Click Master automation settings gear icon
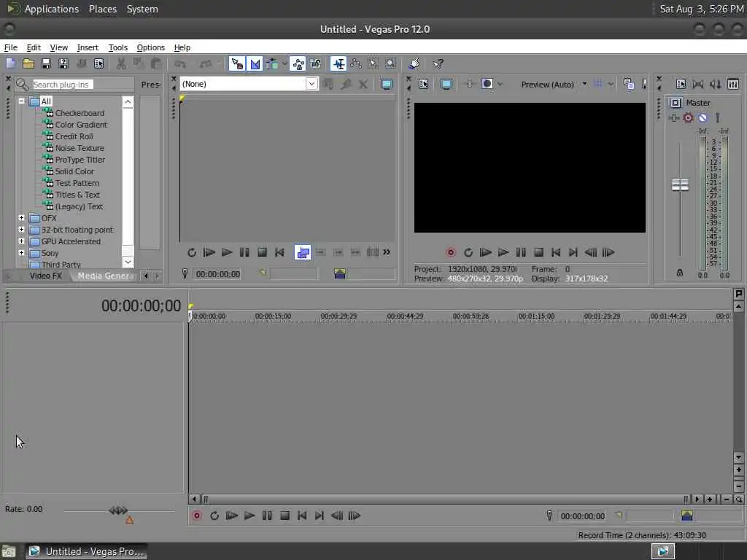 coord(688,117)
